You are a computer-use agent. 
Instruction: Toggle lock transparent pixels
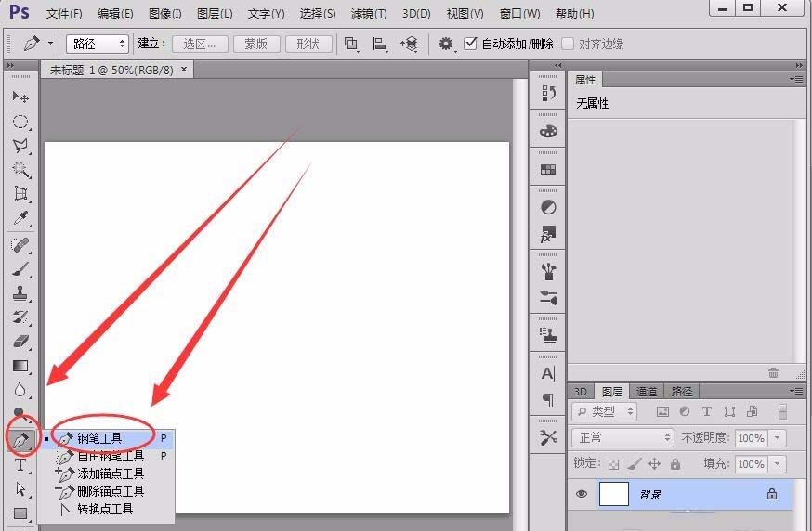614,464
